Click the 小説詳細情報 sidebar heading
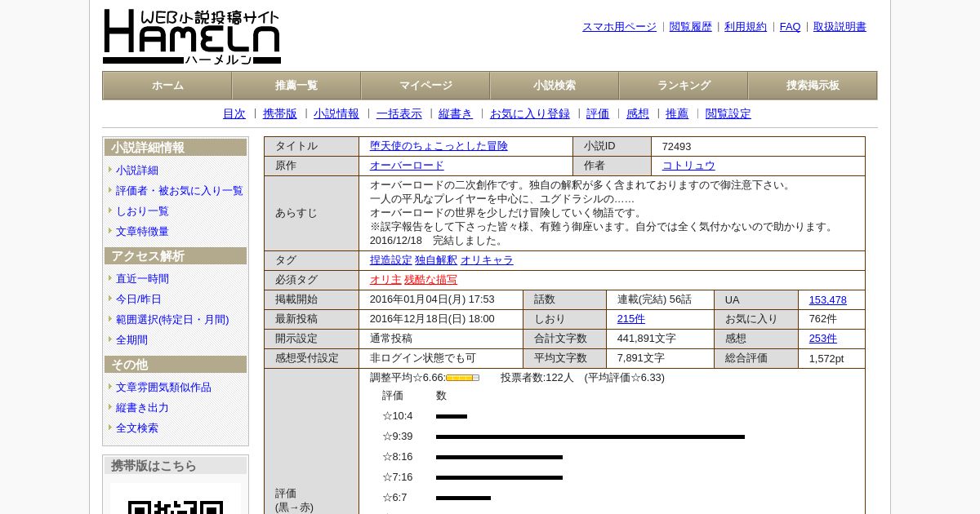980x514 pixels. tap(176, 148)
